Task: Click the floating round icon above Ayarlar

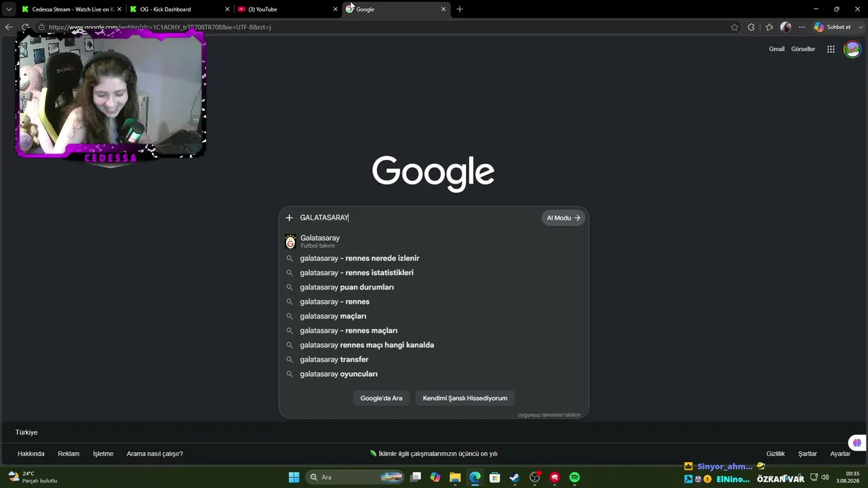Action: coord(857,443)
